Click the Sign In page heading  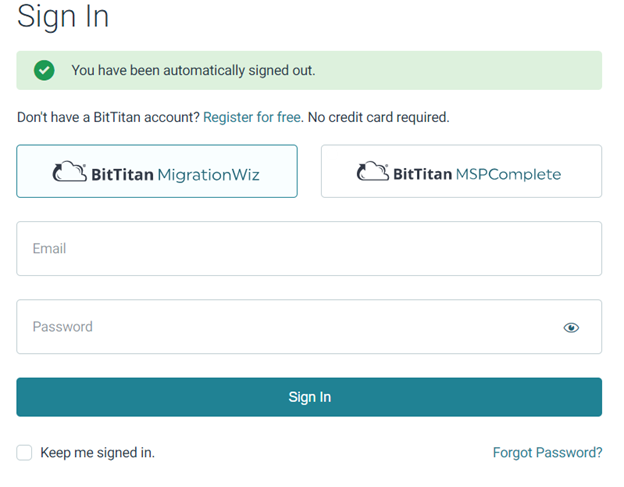click(x=63, y=17)
